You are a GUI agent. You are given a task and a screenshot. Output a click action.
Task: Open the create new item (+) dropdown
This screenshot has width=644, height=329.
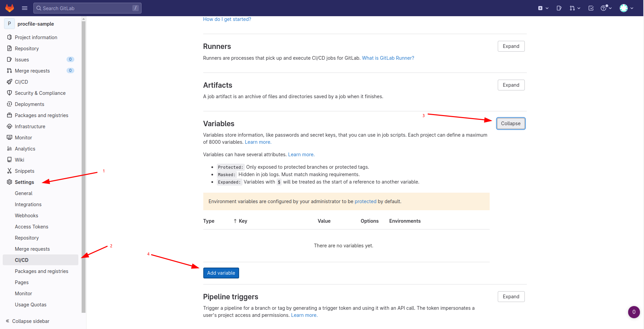tap(541, 8)
